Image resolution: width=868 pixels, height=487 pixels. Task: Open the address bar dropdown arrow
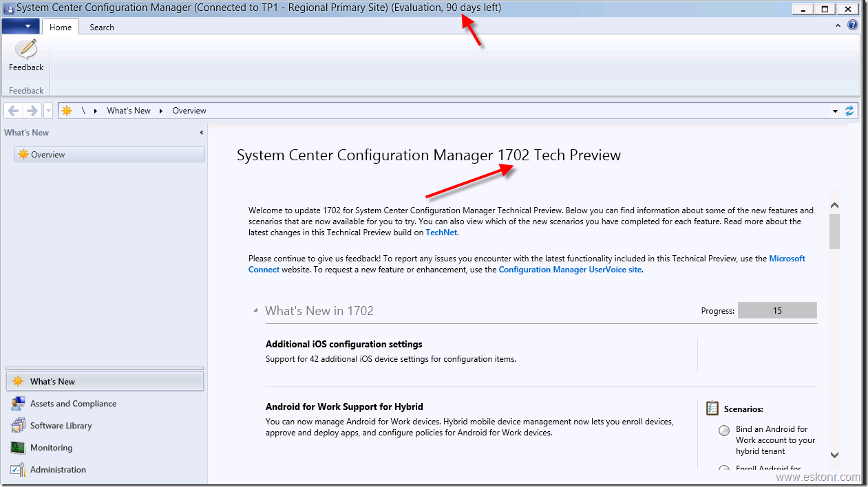click(x=836, y=111)
